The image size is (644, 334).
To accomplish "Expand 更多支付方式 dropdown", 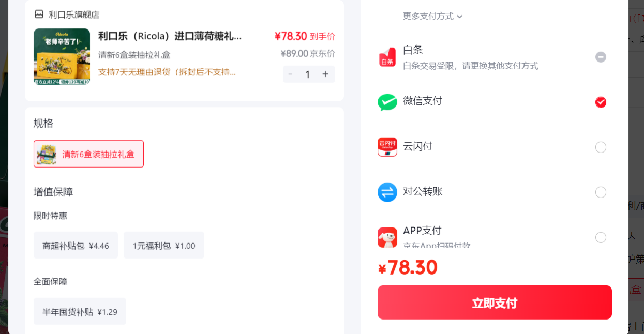I will (x=432, y=16).
